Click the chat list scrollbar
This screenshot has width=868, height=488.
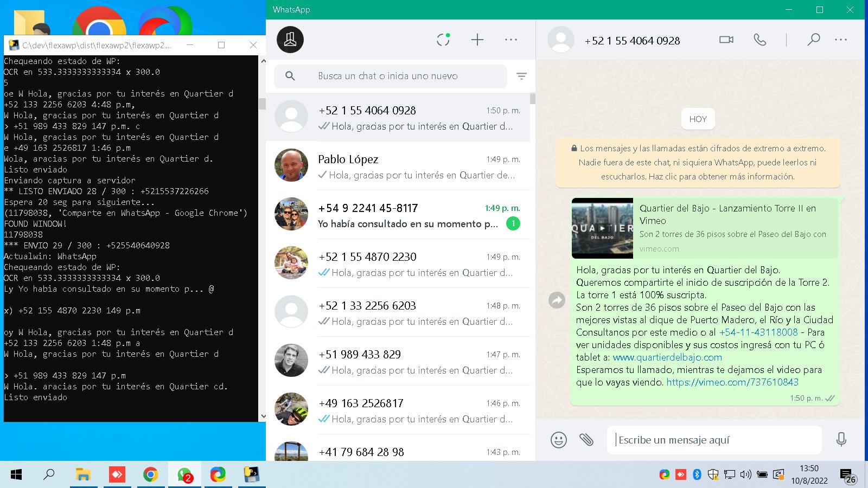tap(533, 98)
